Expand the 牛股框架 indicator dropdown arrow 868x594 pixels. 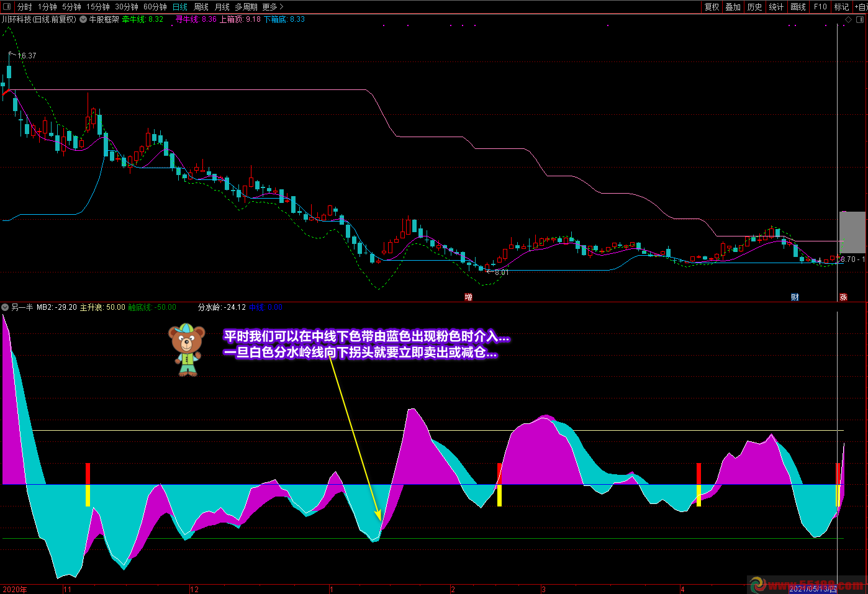(83, 20)
